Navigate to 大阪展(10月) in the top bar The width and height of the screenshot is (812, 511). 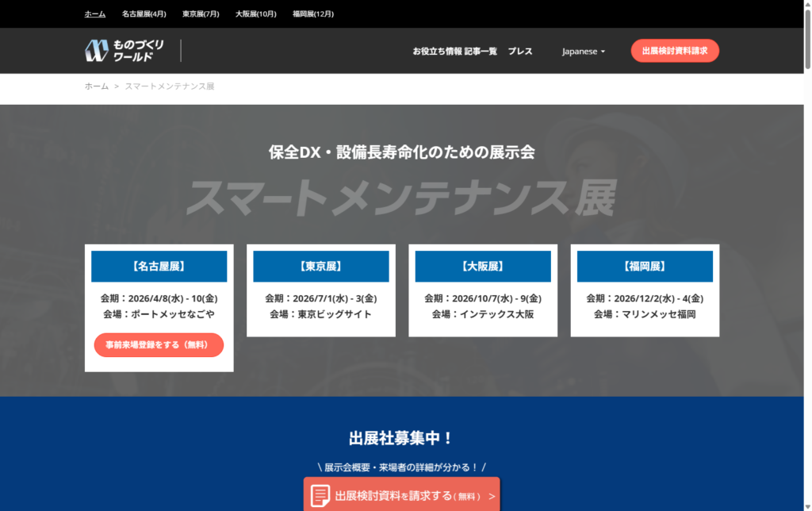pos(256,13)
